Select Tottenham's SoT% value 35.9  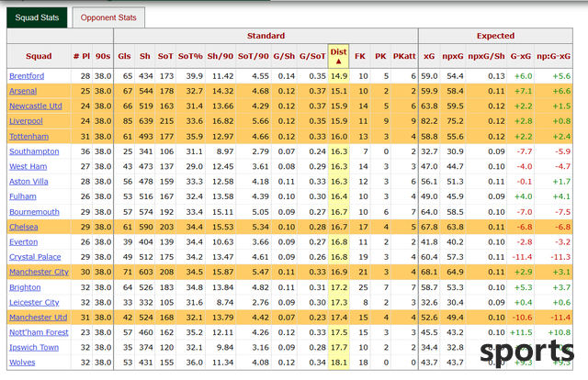point(195,137)
